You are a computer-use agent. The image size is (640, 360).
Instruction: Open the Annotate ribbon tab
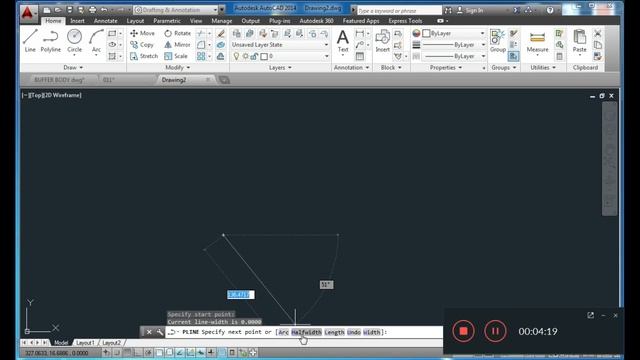pyautogui.click(x=105, y=21)
